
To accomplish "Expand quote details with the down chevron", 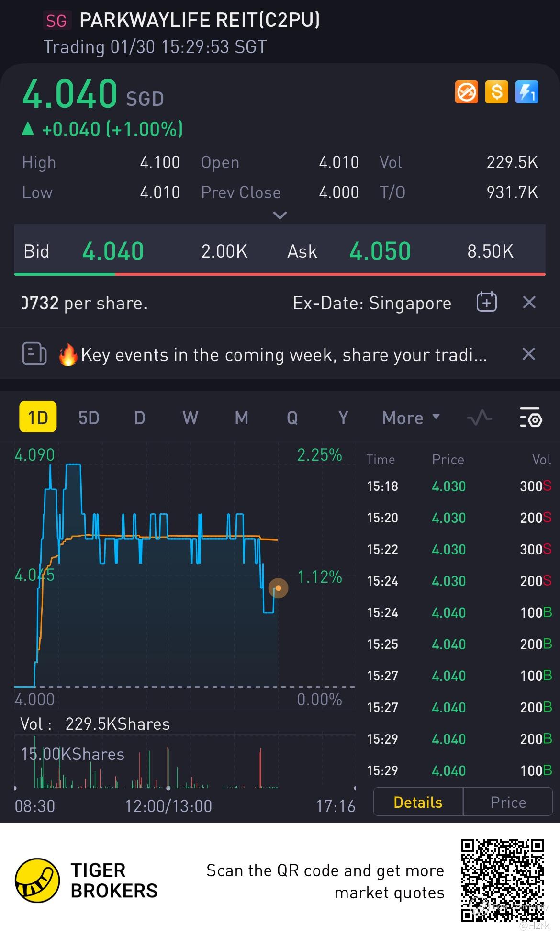I will [x=280, y=215].
